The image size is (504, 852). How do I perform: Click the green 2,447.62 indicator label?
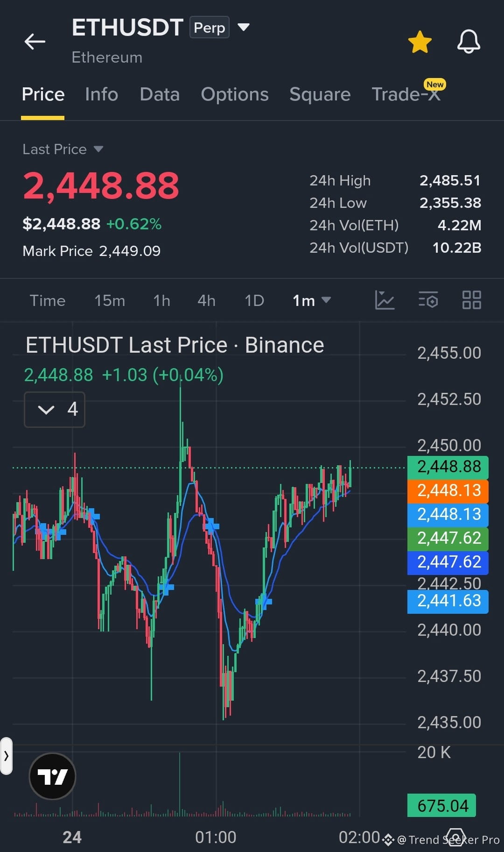click(x=448, y=538)
